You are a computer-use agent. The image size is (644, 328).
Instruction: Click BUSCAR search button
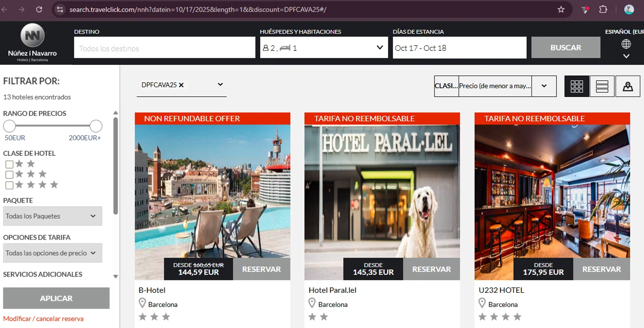566,48
